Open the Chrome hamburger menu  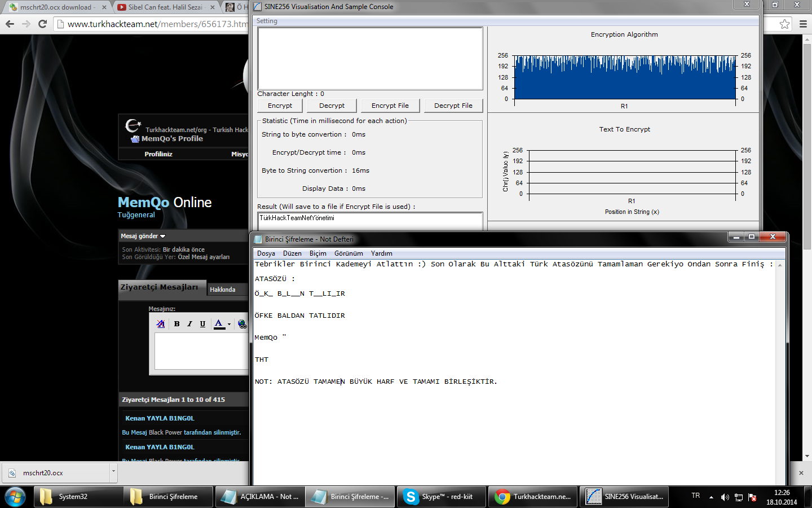point(803,24)
